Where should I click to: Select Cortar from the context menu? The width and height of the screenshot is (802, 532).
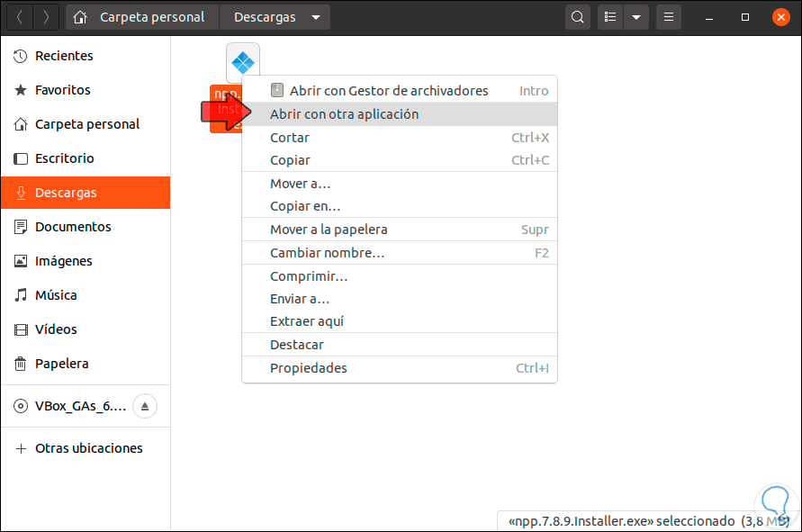400,138
